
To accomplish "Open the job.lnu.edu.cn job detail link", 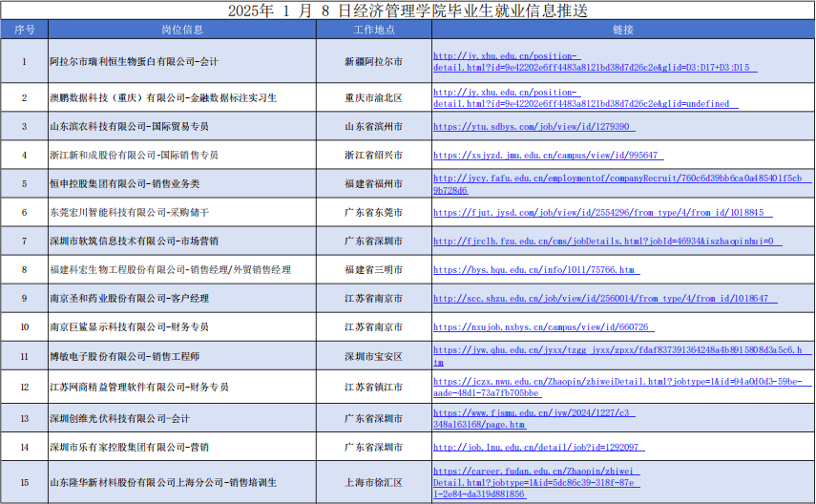I will pyautogui.click(x=538, y=446).
